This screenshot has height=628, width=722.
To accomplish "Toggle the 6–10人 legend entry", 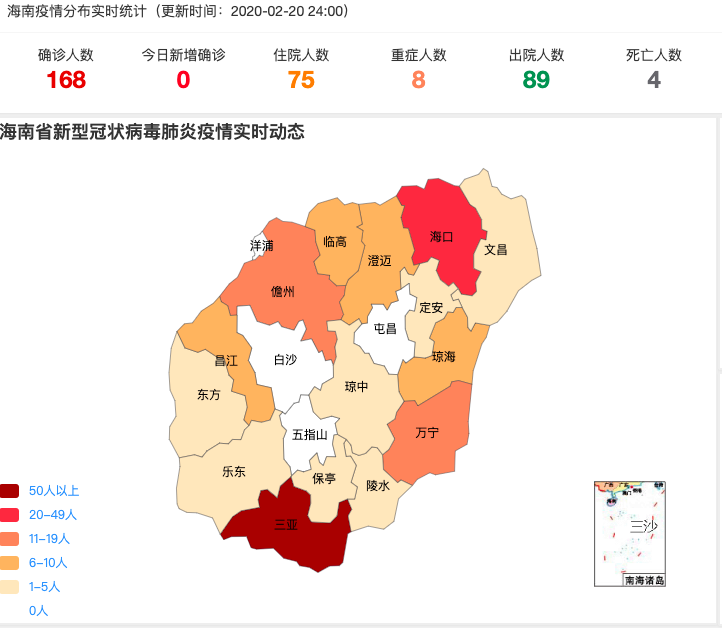I will pyautogui.click(x=45, y=563).
